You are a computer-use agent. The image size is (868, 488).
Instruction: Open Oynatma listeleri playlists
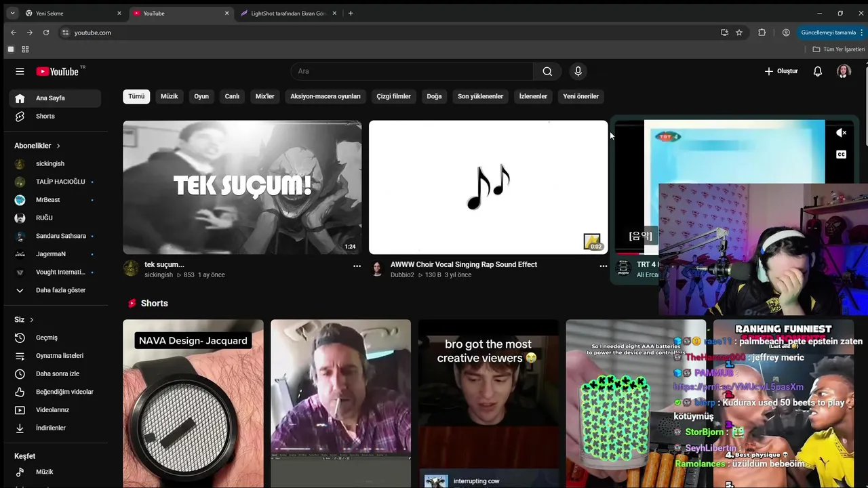[55, 356]
